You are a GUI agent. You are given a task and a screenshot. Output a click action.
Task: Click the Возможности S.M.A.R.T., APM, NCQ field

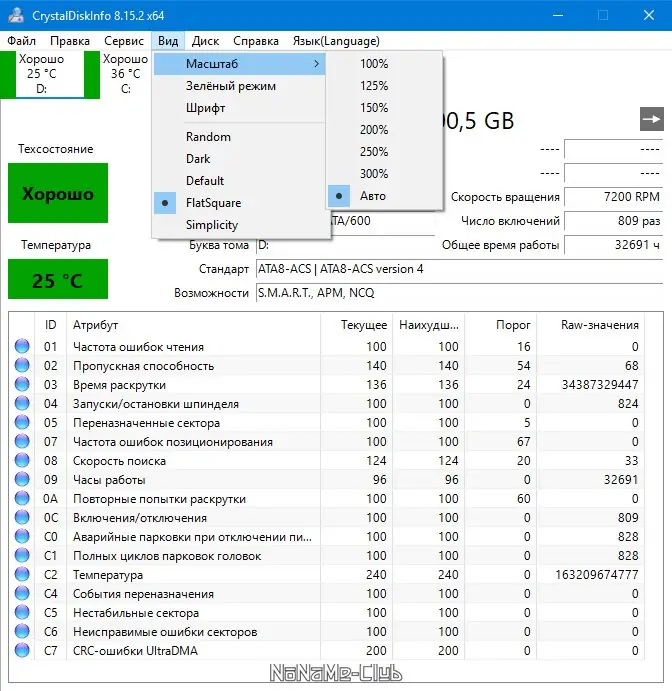[x=460, y=293]
